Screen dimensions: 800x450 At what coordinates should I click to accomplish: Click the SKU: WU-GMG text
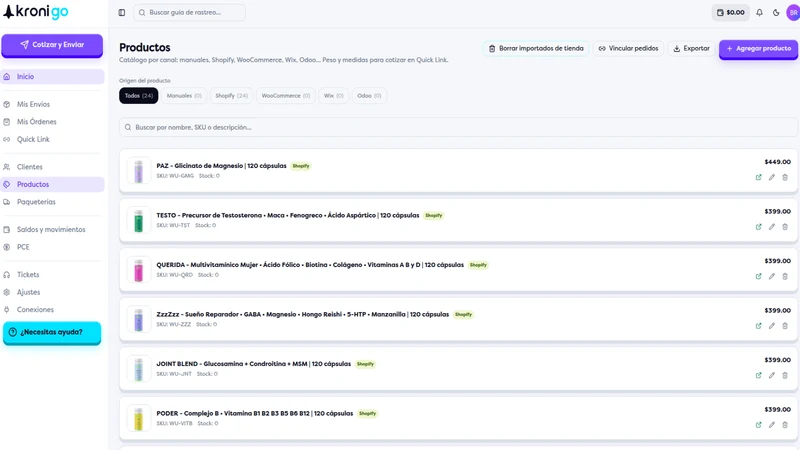coord(175,176)
